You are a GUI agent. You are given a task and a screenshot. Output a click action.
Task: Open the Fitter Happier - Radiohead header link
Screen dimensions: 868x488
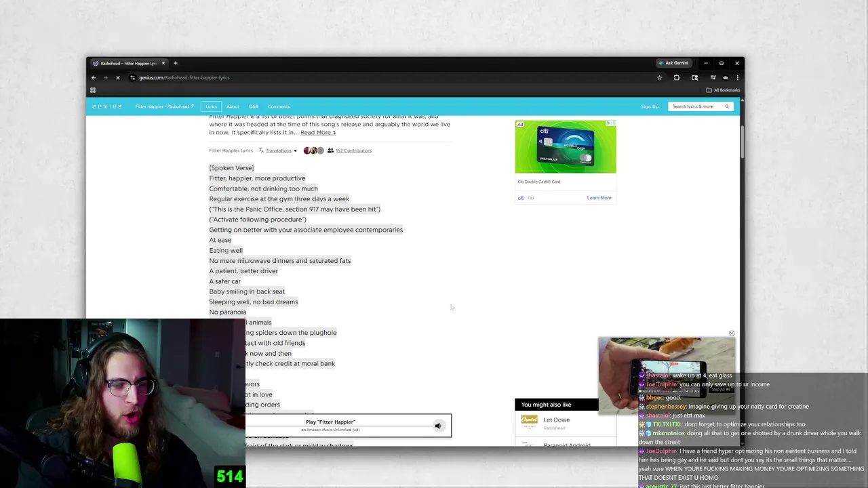[164, 106]
